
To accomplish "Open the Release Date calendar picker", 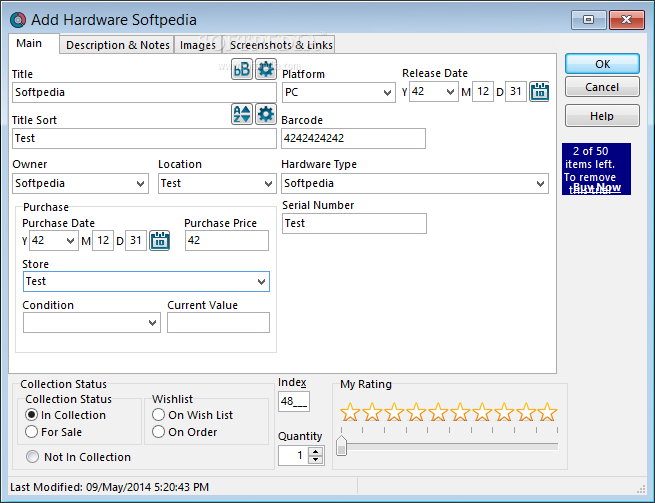I will 539,91.
